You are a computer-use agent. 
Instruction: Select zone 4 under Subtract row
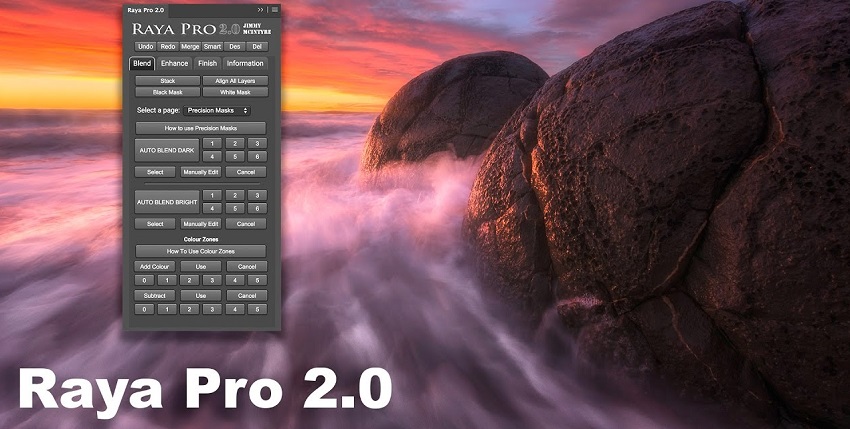(x=235, y=309)
